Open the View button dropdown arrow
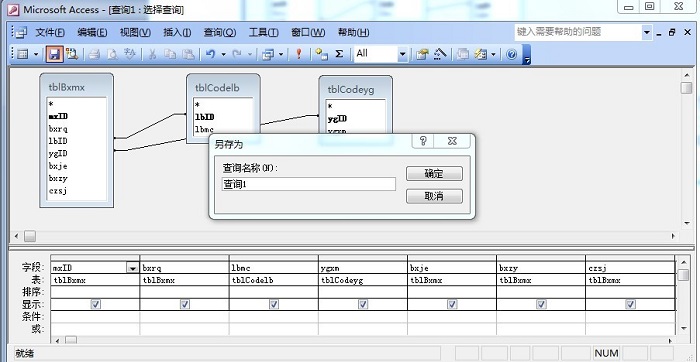 coord(36,54)
